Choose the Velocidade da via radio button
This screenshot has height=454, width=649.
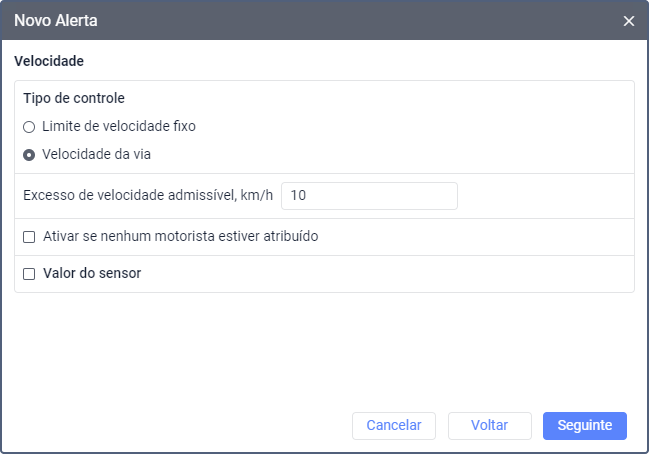29,155
